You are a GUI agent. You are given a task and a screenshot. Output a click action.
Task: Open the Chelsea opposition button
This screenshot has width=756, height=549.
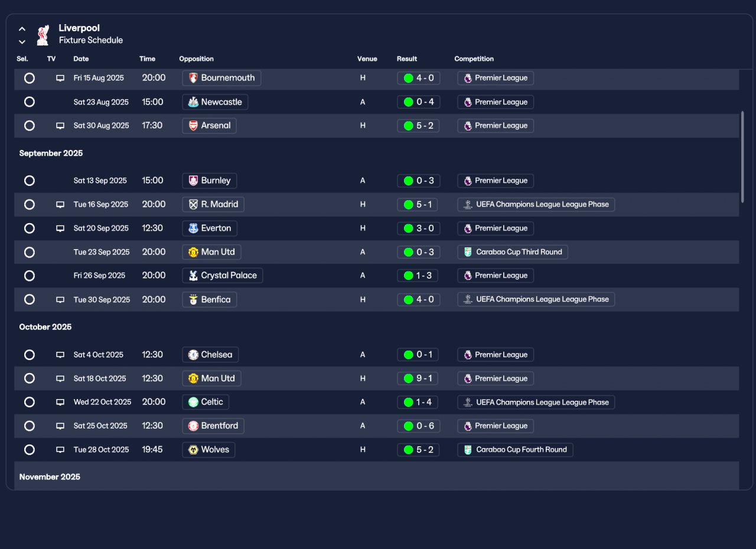point(210,355)
